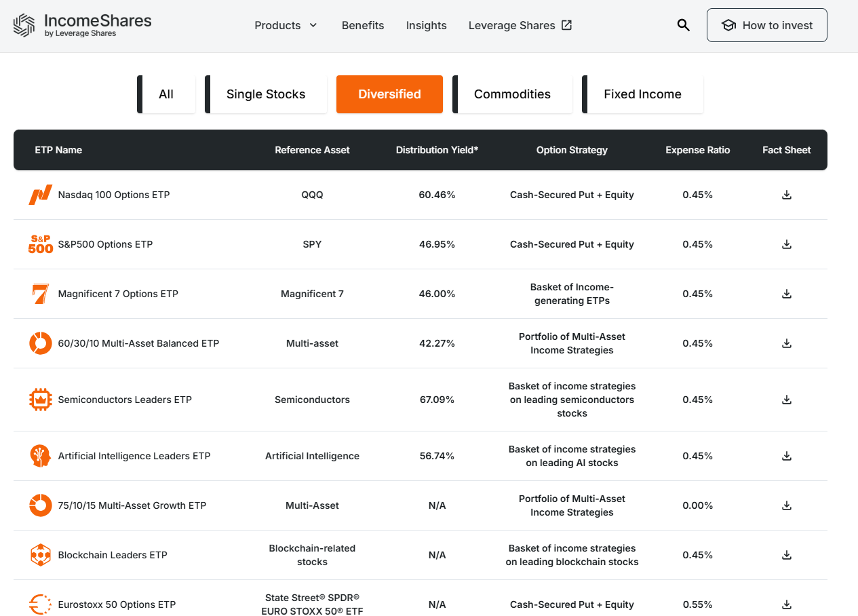The image size is (858, 616).
Task: Select the Single Stocks tab
Action: pos(266,94)
